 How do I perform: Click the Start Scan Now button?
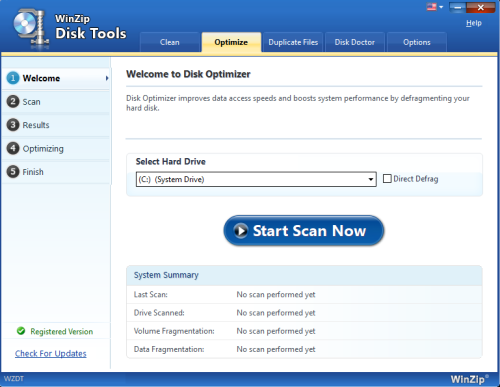304,231
